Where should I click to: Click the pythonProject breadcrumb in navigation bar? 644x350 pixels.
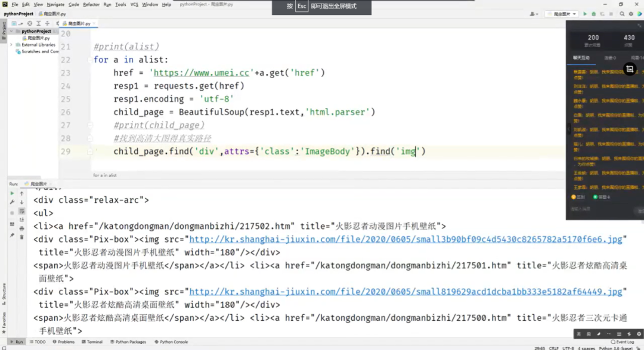point(18,14)
